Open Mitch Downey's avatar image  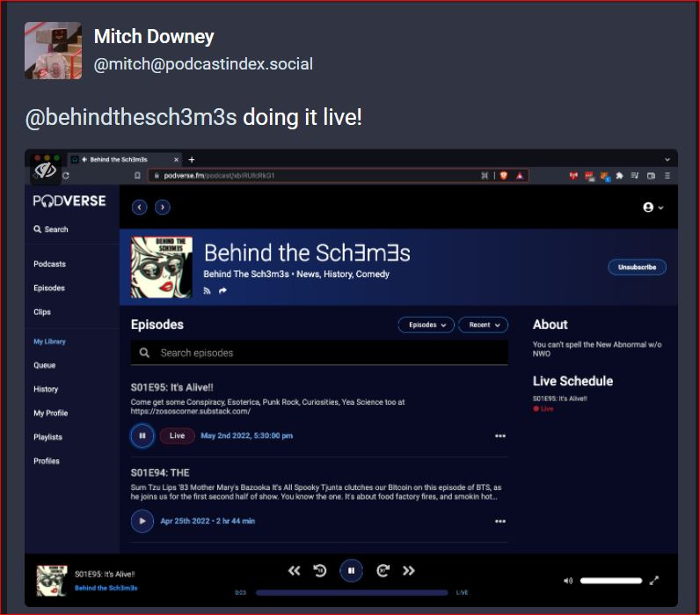[53, 50]
